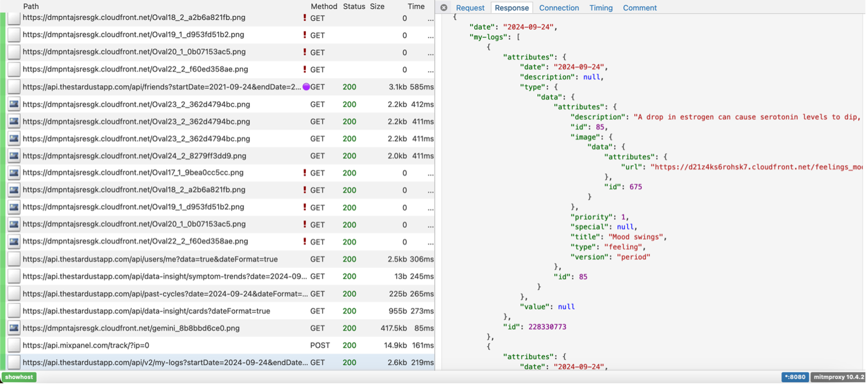This screenshot has height=386, width=868.
Task: Show the Connection tab
Action: click(559, 8)
